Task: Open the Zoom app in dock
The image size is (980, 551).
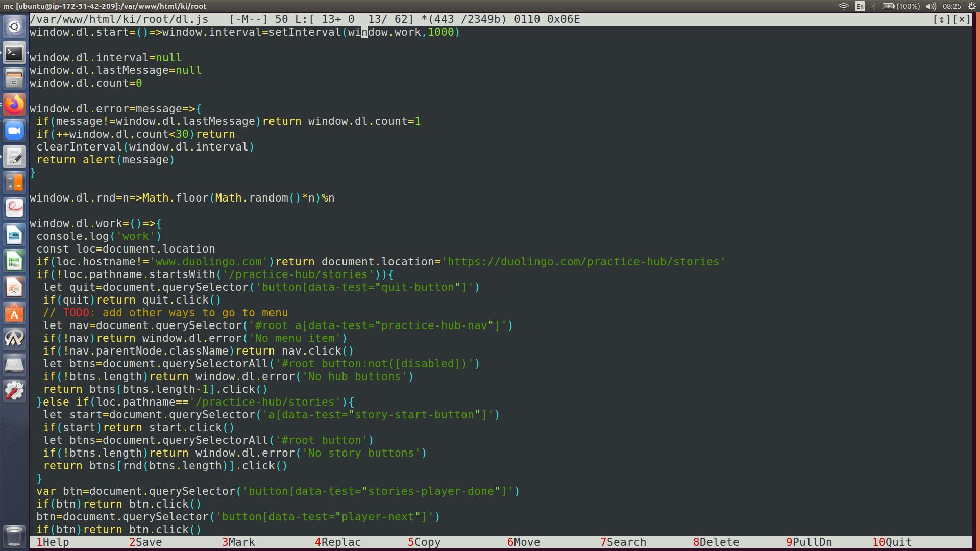Action: (x=14, y=131)
